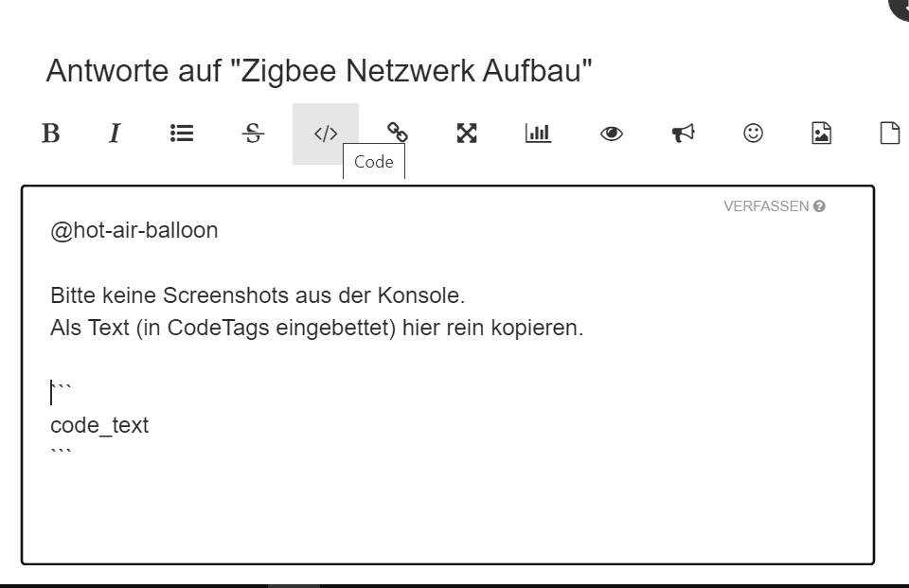Click the VERFASSEN label
Viewport: 909px width, 588px height.
point(766,206)
